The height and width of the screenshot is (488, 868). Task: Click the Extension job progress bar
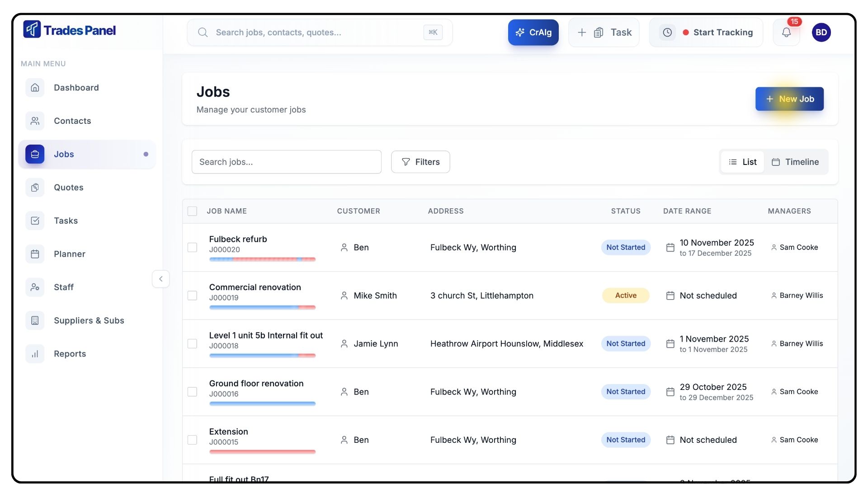262,451
